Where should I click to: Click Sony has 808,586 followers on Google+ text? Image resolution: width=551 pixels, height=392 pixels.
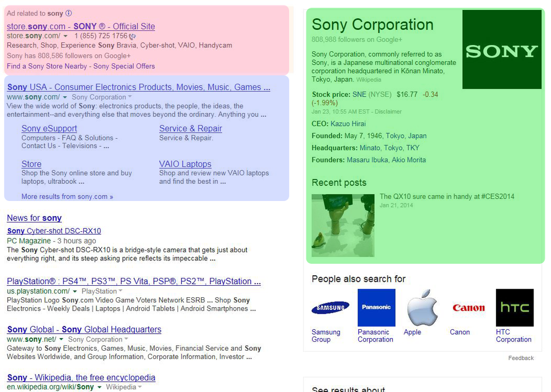68,56
